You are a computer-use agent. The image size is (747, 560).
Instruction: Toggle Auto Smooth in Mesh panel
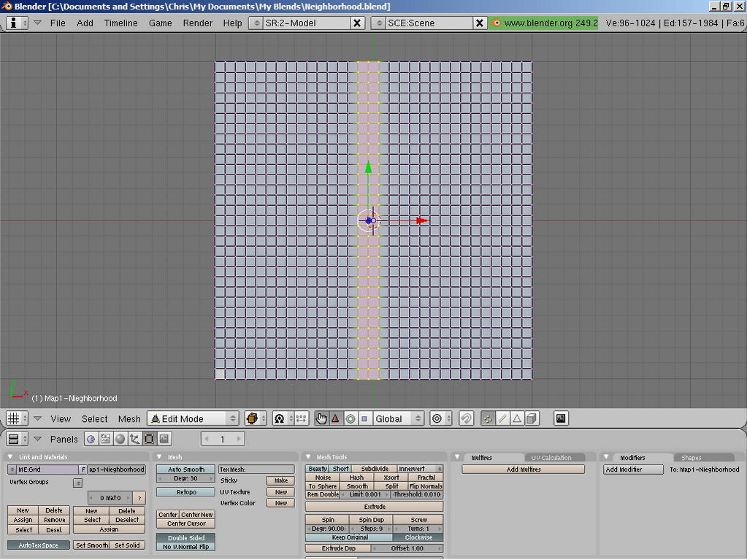coord(185,469)
